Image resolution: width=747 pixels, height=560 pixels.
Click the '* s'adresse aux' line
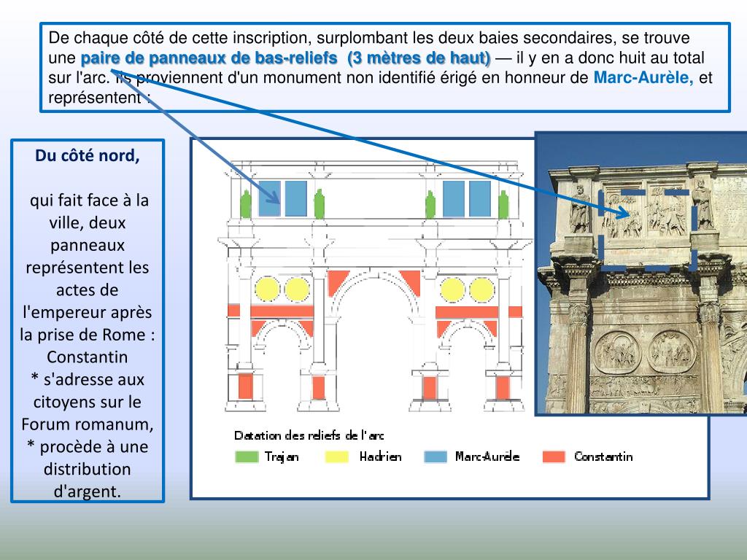88,379
